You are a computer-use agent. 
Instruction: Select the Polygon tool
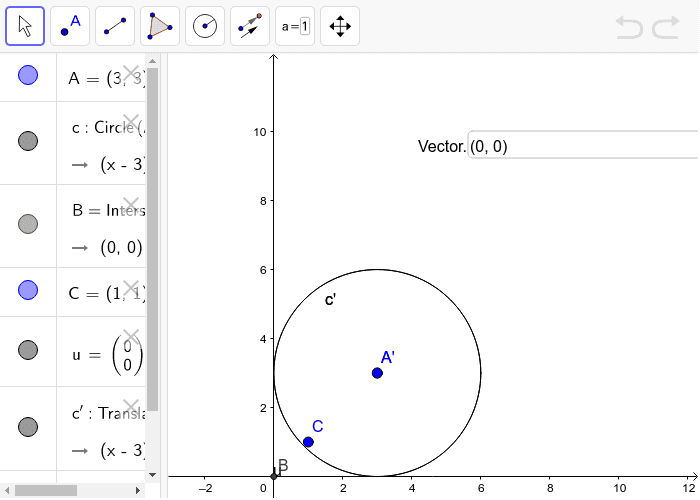(160, 26)
